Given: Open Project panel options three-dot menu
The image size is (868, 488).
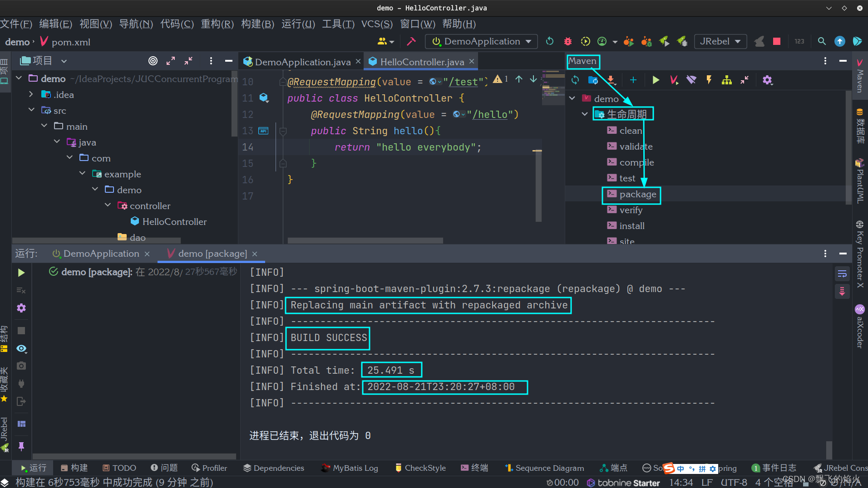Looking at the screenshot, I should pos(211,61).
